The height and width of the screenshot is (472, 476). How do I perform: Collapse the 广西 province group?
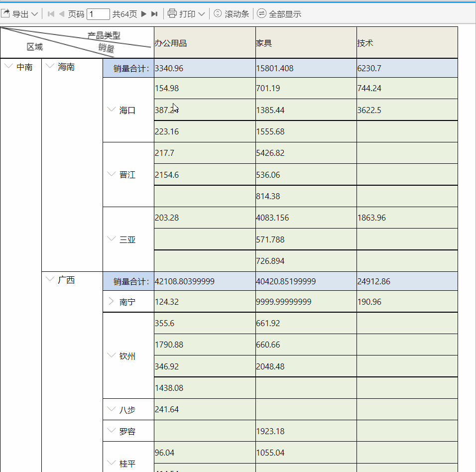[x=50, y=279]
